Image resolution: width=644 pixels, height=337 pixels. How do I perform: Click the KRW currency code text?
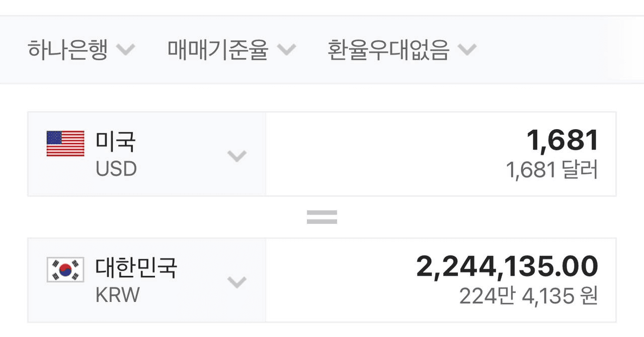118,295
